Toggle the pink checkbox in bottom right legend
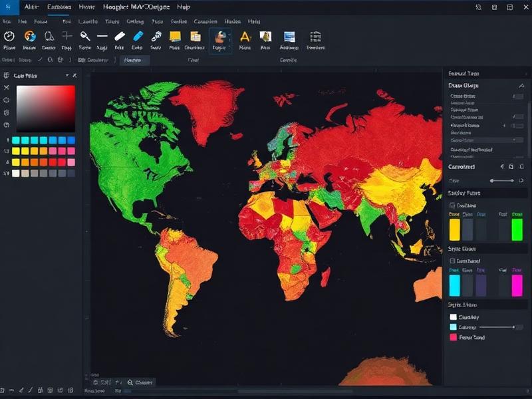 pos(454,337)
